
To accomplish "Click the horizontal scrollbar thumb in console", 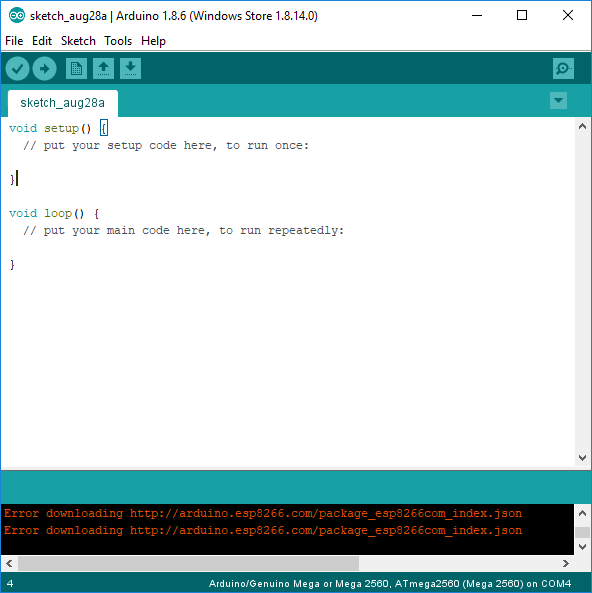I will (x=188, y=564).
